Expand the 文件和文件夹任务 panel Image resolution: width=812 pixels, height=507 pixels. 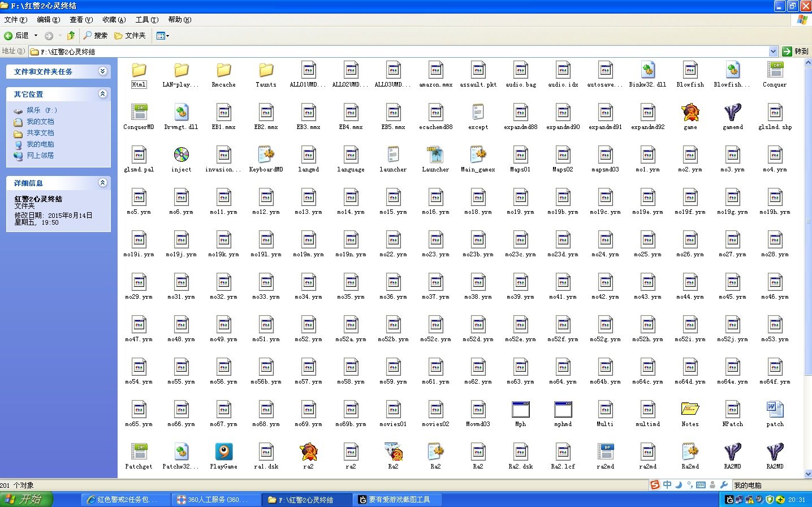click(102, 71)
